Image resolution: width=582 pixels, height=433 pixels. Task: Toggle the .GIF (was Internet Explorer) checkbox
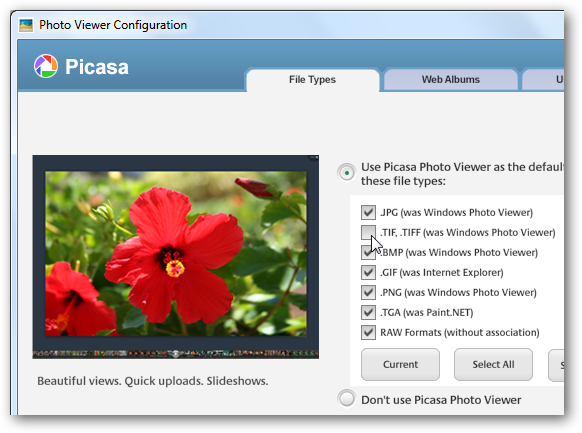368,272
